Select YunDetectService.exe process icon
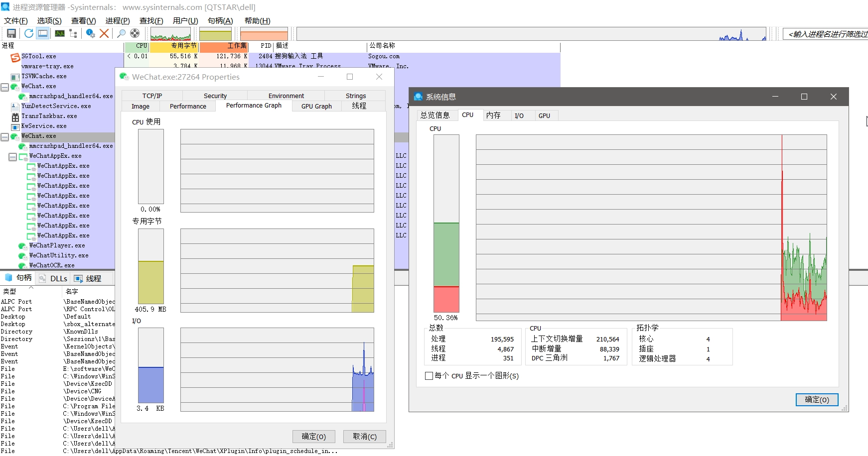The width and height of the screenshot is (868, 456). (x=15, y=107)
